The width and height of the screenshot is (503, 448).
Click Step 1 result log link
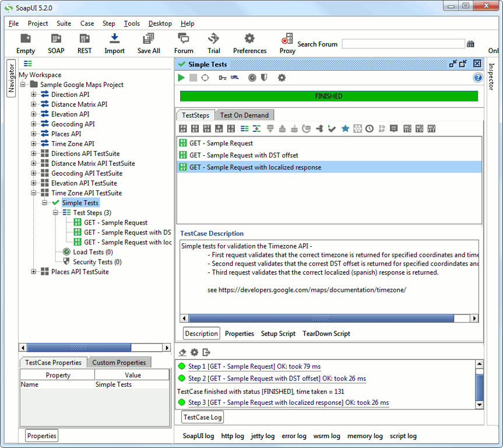[254, 366]
